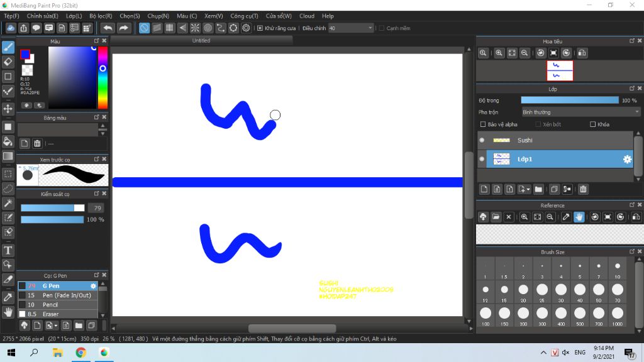
Task: Click the Redo arrow in toolbar
Action: pos(123,28)
